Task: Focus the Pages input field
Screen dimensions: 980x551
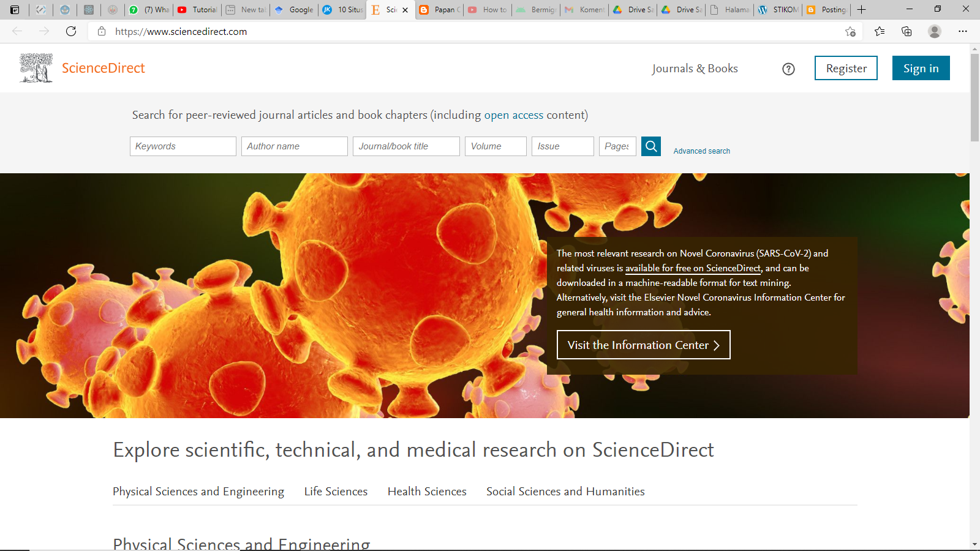Action: [x=617, y=146]
